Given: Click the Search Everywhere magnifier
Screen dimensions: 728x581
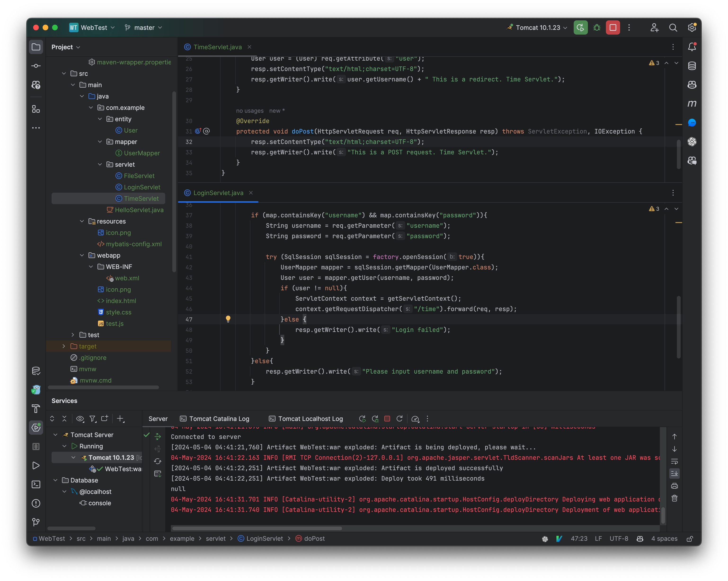Looking at the screenshot, I should pyautogui.click(x=673, y=28).
